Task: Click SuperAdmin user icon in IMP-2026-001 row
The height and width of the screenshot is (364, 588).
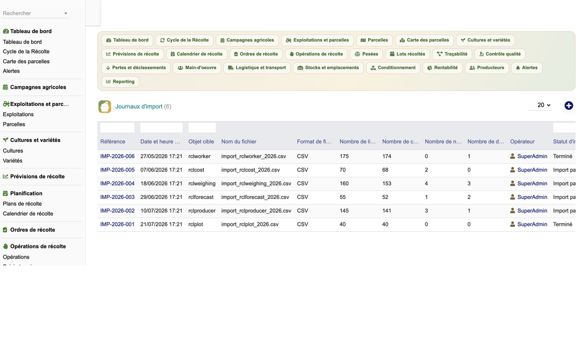Action: tap(513, 224)
